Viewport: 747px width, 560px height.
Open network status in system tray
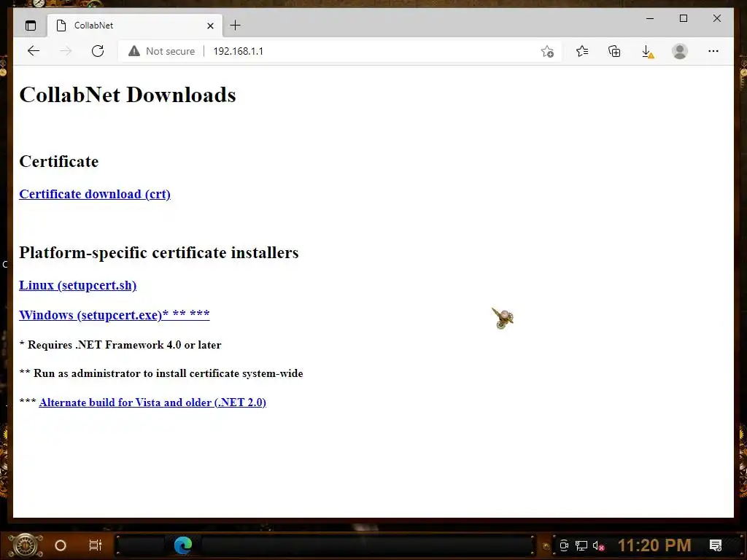(581, 545)
